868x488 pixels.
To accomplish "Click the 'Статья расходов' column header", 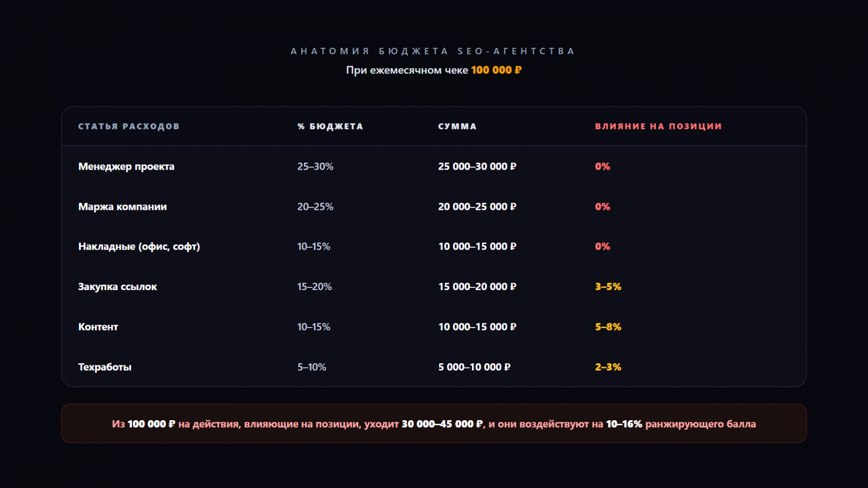I will tap(129, 126).
